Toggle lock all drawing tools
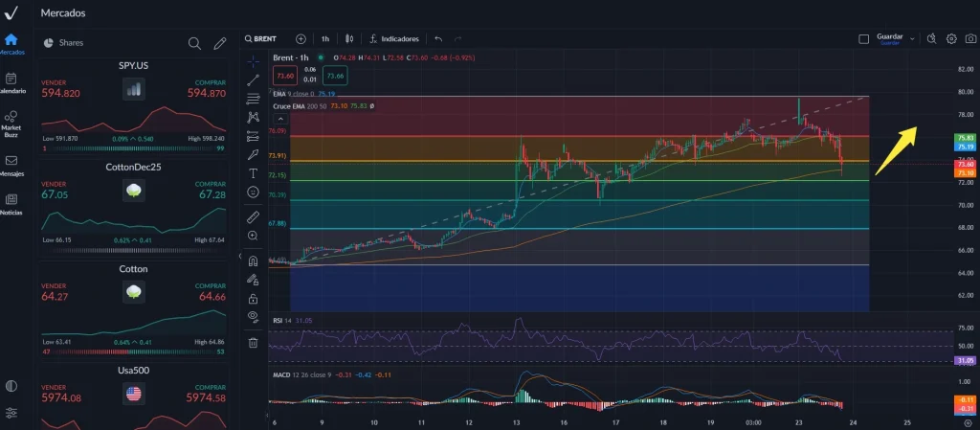Screen dimensions: 980x430 click(253, 298)
